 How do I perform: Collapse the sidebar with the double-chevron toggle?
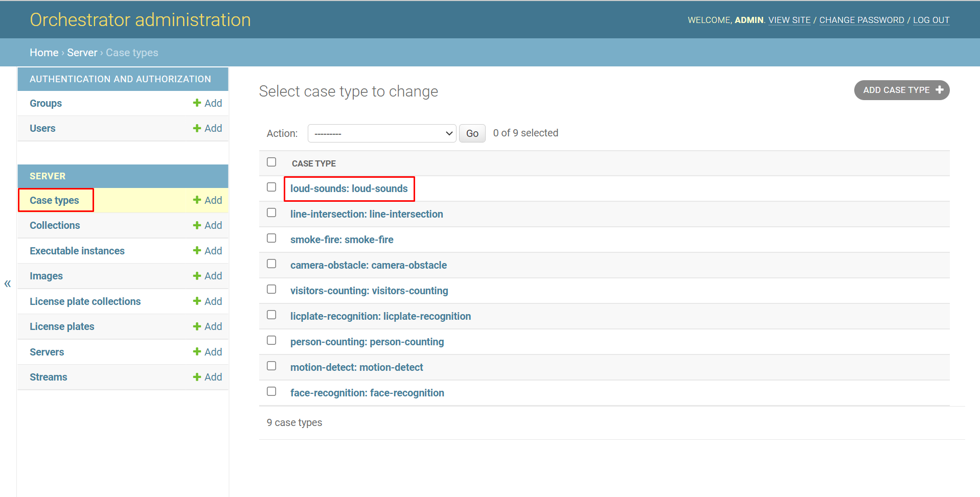(x=8, y=283)
